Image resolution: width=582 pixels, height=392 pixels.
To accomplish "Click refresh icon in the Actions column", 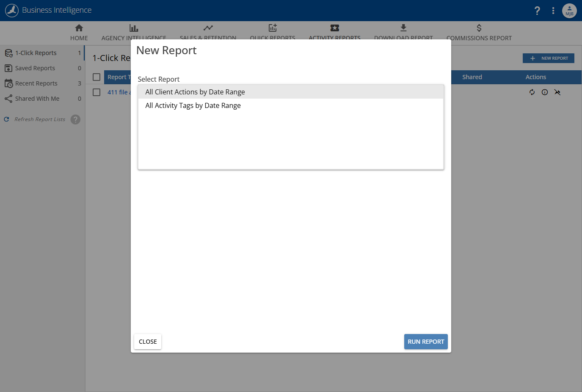I will pyautogui.click(x=532, y=92).
